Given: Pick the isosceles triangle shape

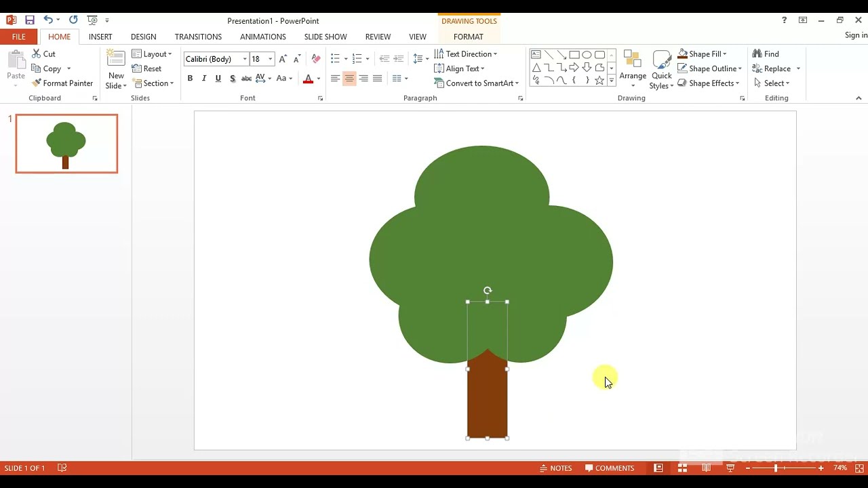Looking at the screenshot, I should click(x=536, y=67).
